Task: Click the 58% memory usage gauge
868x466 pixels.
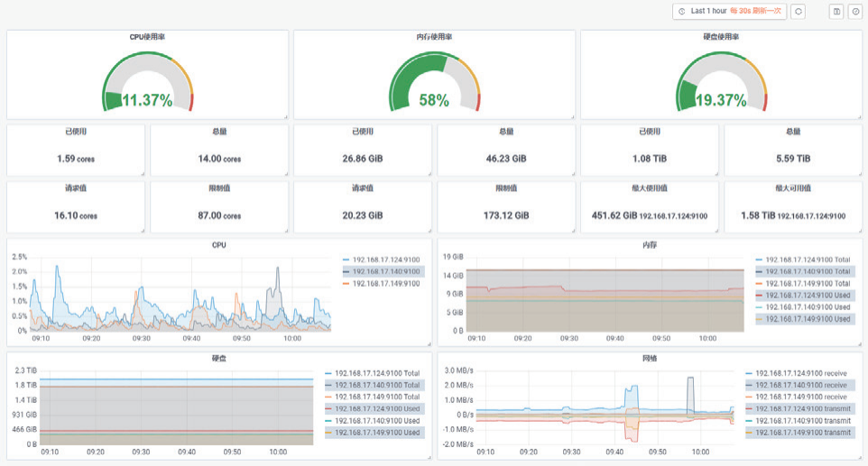Action: coord(434,82)
